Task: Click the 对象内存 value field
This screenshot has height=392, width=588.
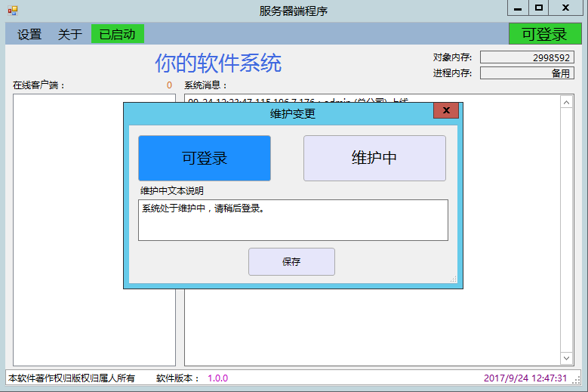Action: [526, 57]
